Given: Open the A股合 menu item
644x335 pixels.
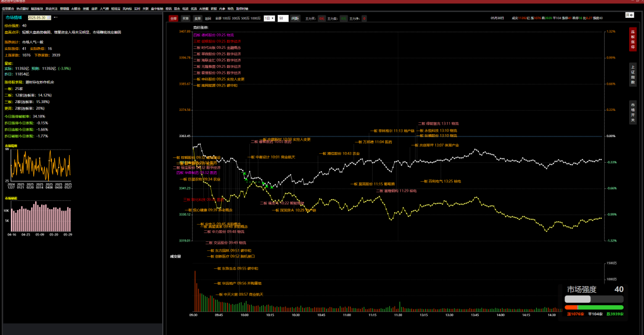Looking at the screenshot, I should (76, 8).
